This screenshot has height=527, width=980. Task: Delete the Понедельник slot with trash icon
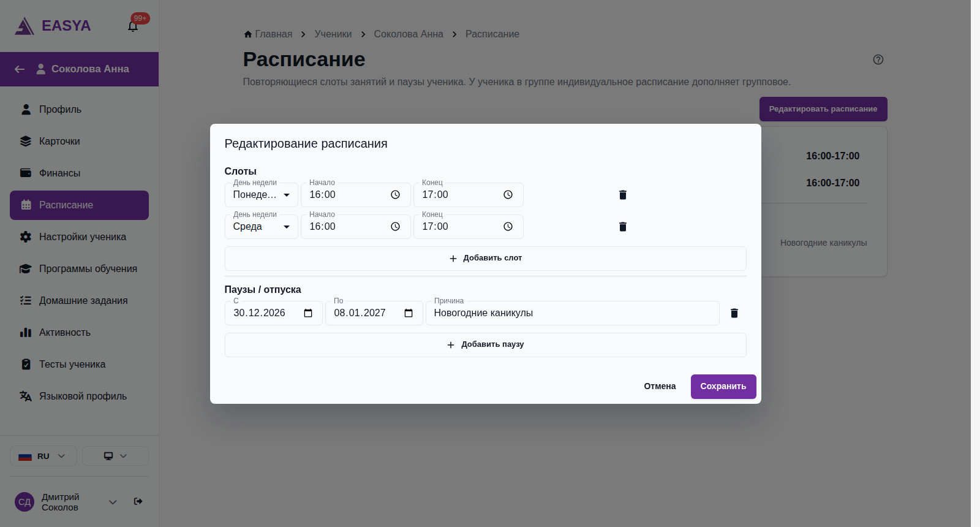(x=623, y=195)
